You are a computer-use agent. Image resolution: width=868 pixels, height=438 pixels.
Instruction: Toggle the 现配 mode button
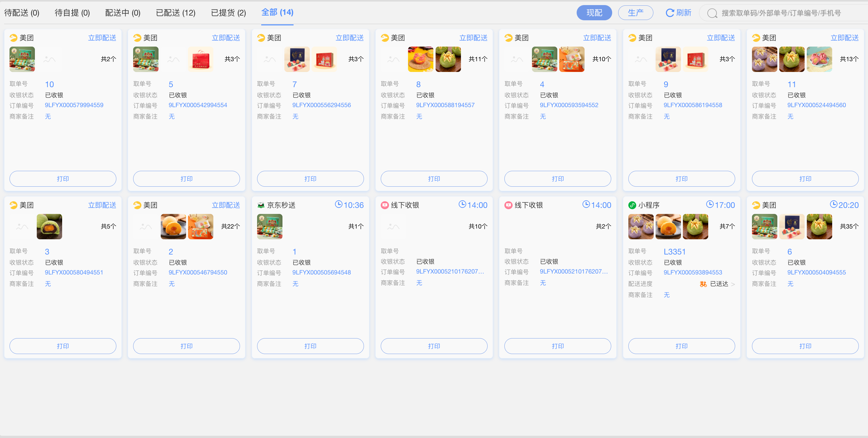click(594, 13)
